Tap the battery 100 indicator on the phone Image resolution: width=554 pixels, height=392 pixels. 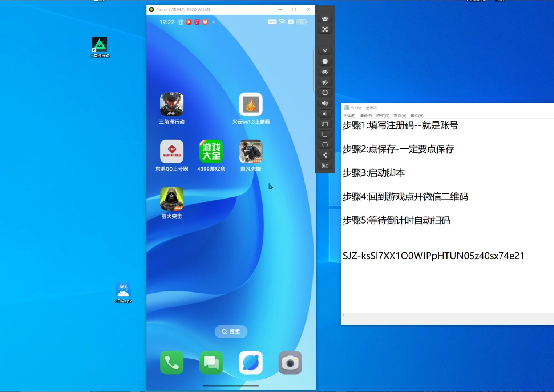pyautogui.click(x=301, y=22)
